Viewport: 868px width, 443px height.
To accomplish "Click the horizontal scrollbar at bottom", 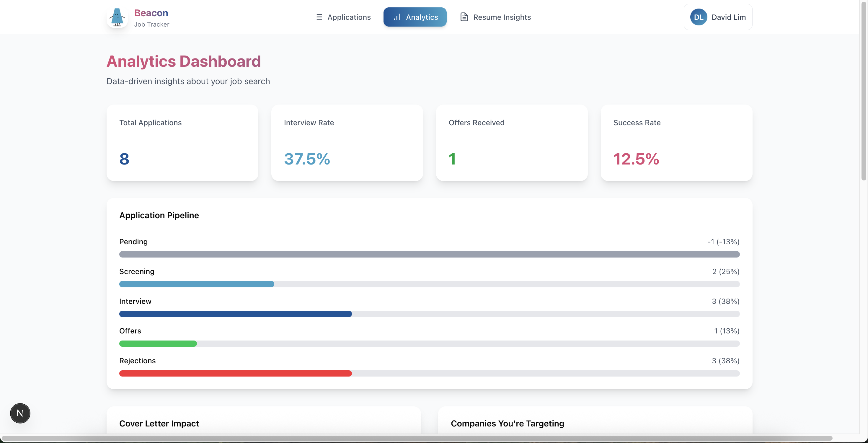I will point(417,438).
